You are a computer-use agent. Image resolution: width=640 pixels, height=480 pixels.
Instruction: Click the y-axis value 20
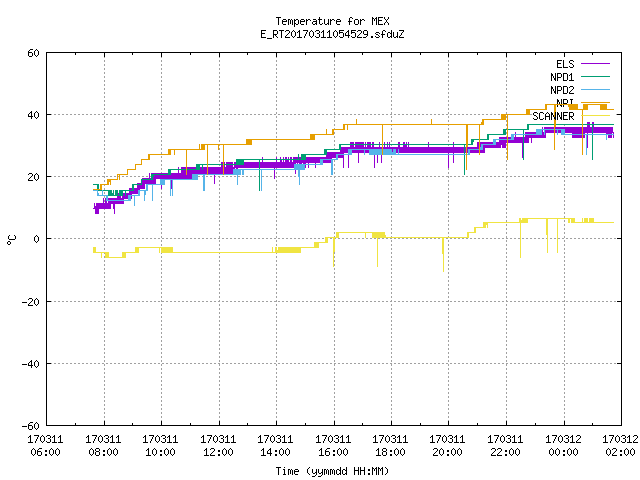click(33, 177)
